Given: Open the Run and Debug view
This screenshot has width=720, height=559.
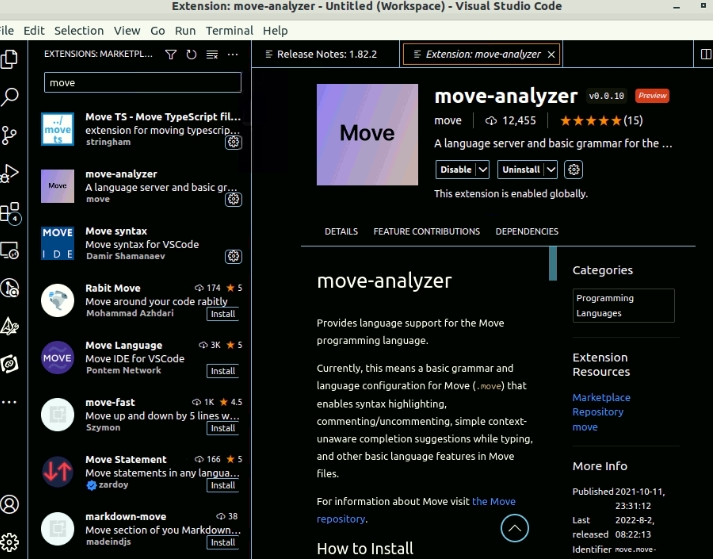Looking at the screenshot, I should coord(10,174).
